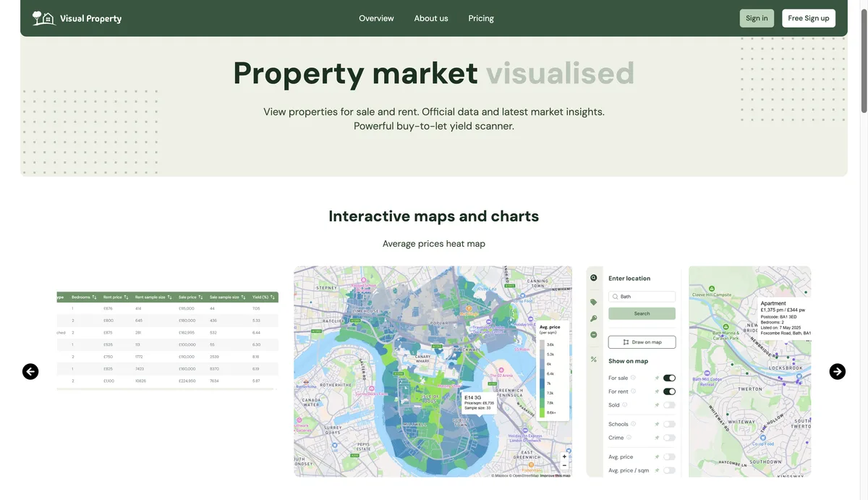The height and width of the screenshot is (500, 868).
Task: Click the green Search button
Action: (x=642, y=313)
